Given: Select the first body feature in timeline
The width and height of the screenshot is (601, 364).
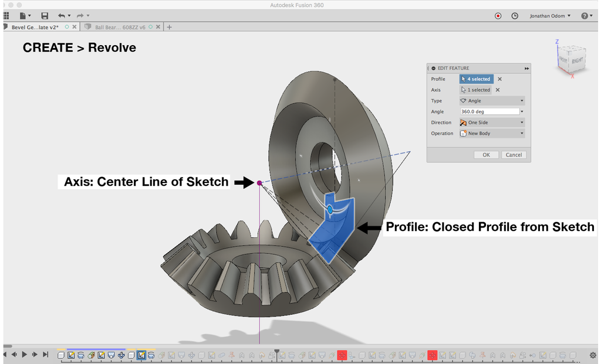Looking at the screenshot, I should tap(60, 355).
